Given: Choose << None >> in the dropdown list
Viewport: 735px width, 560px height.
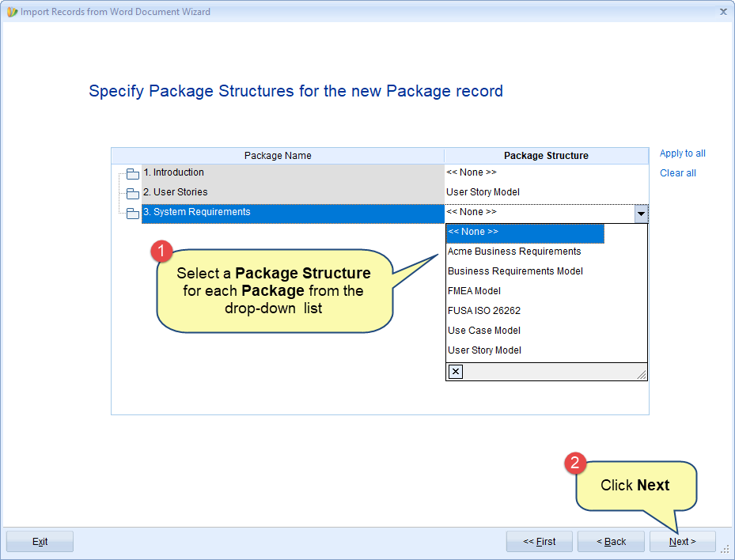Looking at the screenshot, I should click(x=525, y=233).
